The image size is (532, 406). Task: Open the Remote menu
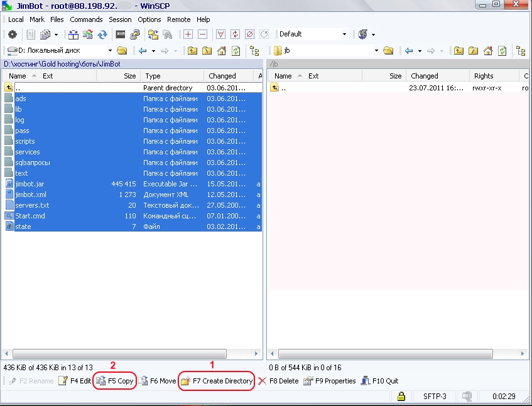pyautogui.click(x=179, y=19)
